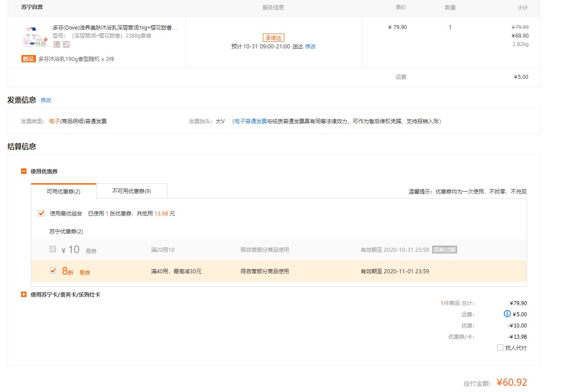
Task: Expand the 使用苏宁卡/贵宾卡/乐购仕卡 section
Action: (x=24, y=294)
